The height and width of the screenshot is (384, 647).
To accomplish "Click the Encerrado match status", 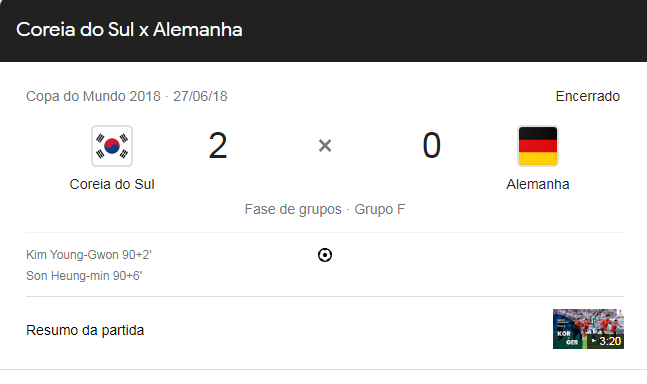I will coord(588,97).
